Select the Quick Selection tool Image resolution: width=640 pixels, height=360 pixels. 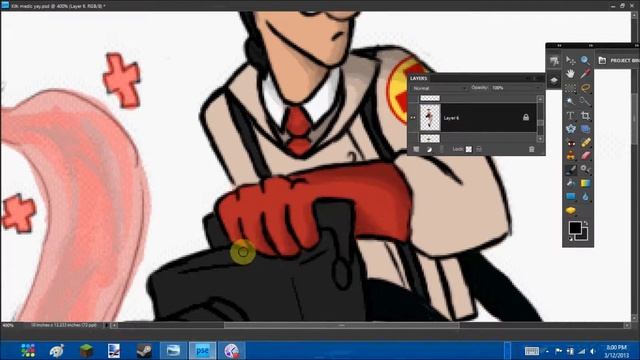point(585,102)
